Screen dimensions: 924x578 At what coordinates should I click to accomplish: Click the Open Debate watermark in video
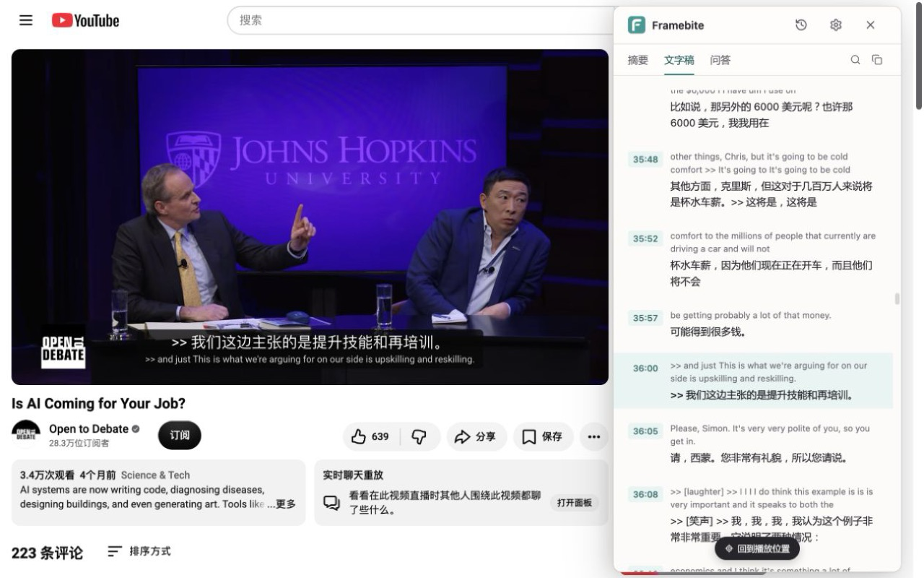coord(63,350)
